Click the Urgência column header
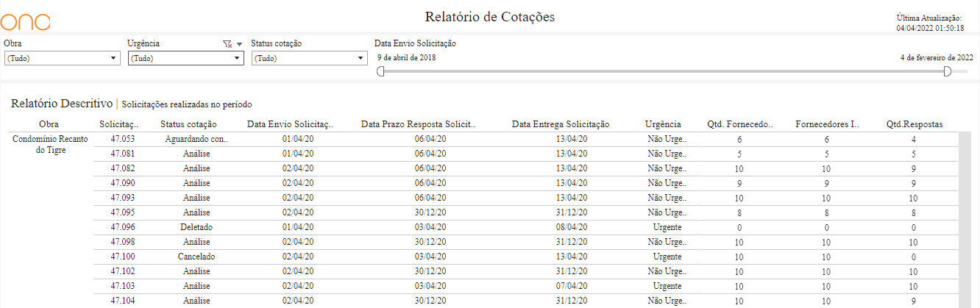Viewport: 980px width, 308px height. click(x=663, y=124)
